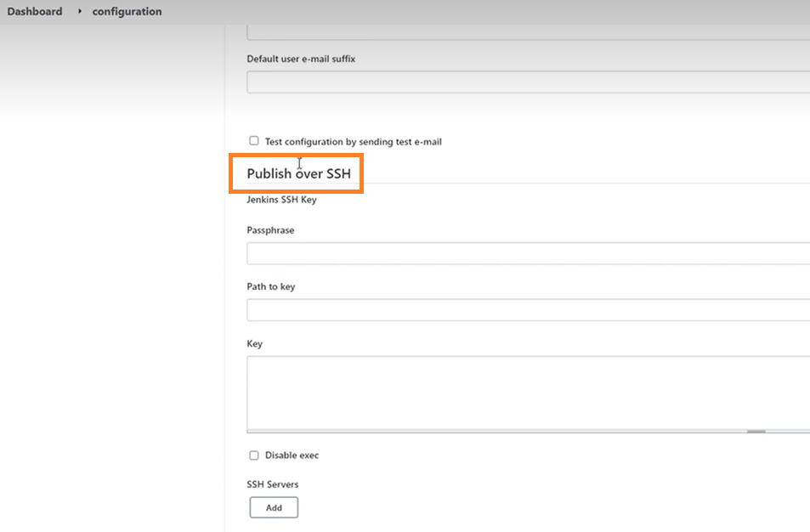
Task: Click the Publish over SSH heading
Action: point(298,173)
